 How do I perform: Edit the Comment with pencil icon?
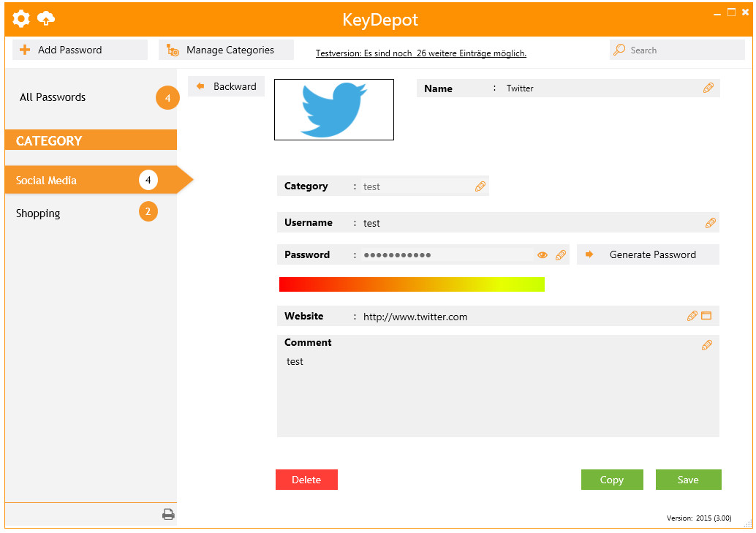click(707, 345)
